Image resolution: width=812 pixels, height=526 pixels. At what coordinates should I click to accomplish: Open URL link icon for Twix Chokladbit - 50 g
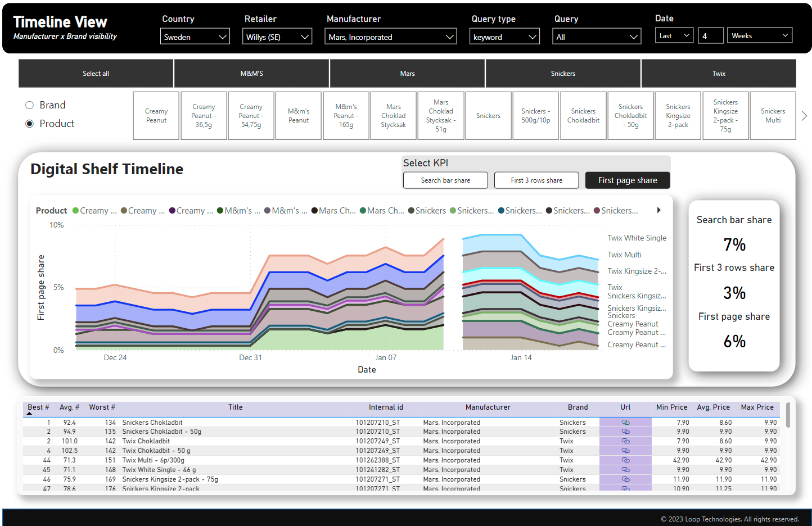625,451
